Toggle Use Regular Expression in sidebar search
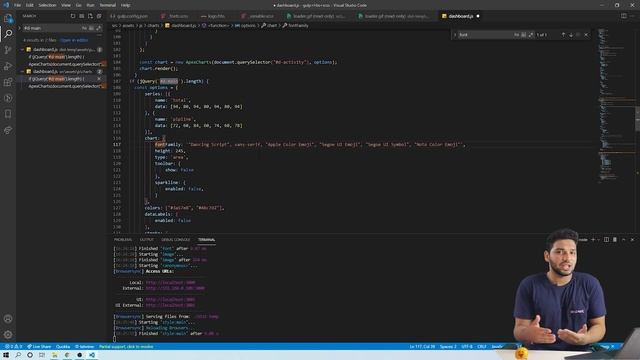The height and width of the screenshot is (360, 640). point(98,28)
